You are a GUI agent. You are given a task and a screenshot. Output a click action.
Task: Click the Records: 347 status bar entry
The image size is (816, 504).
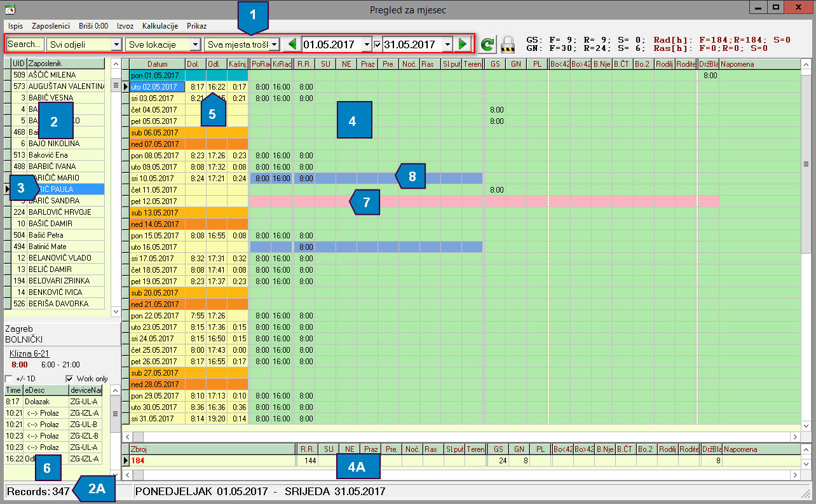38,491
